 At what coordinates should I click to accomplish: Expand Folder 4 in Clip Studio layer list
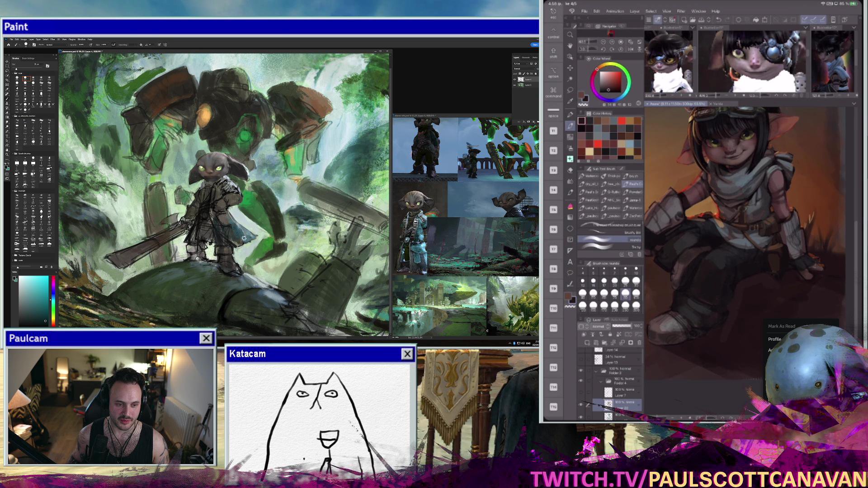point(601,381)
